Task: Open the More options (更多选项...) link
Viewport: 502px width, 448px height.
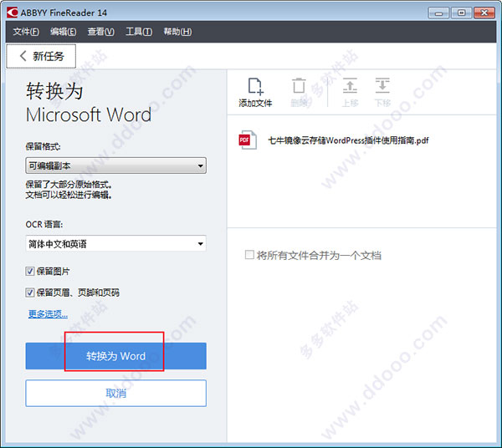Action: 48,314
